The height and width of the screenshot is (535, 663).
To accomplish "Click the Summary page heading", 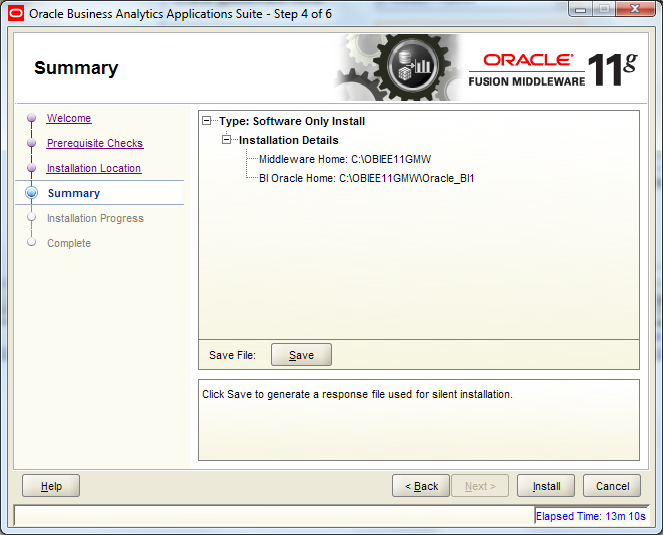I will [76, 68].
